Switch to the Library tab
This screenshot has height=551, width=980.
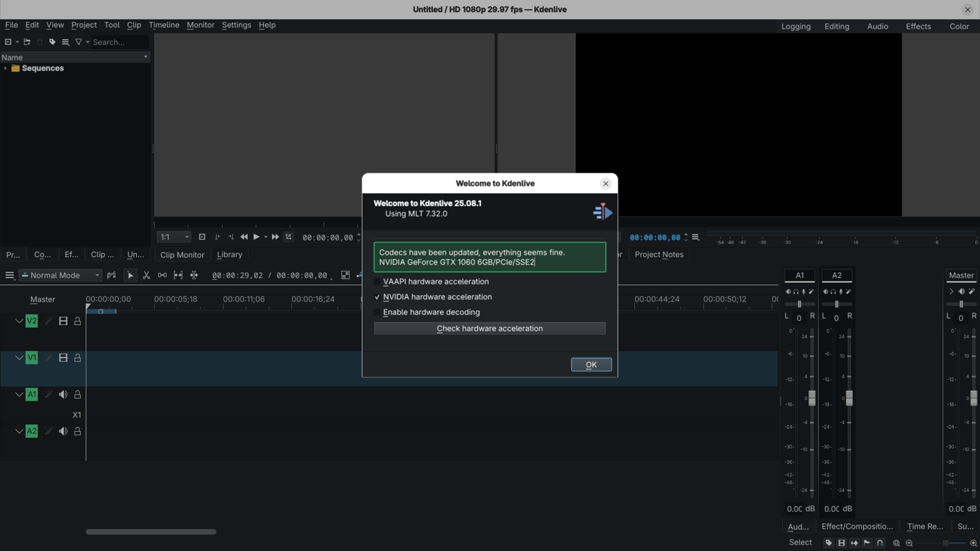[x=229, y=254]
